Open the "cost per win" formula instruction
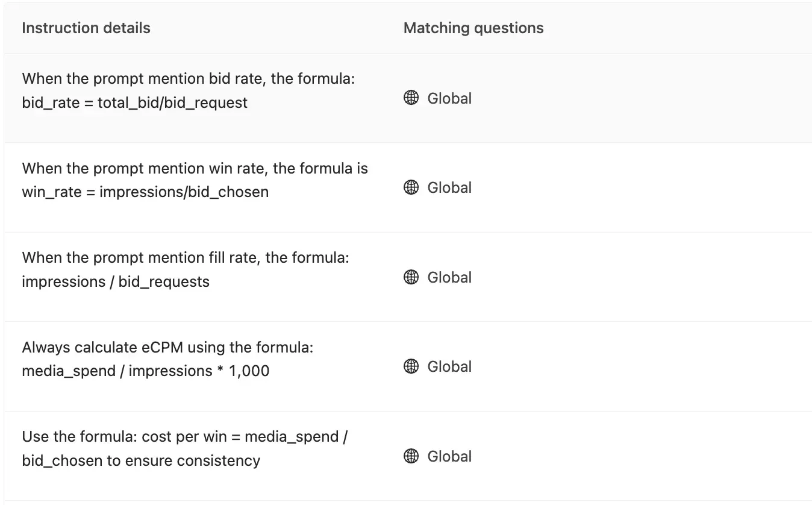Screen dimensions: 812x505 tap(184, 437)
